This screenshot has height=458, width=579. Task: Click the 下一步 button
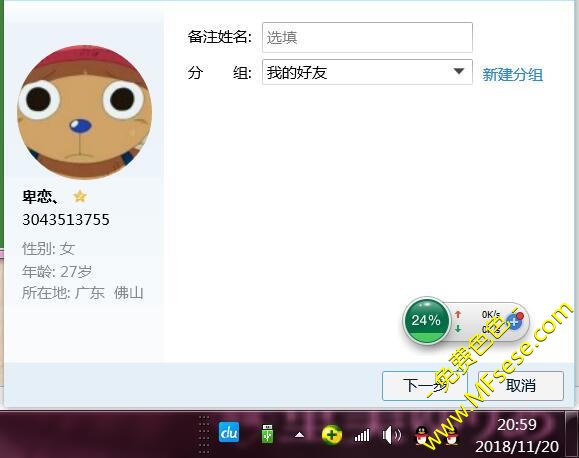(x=425, y=386)
